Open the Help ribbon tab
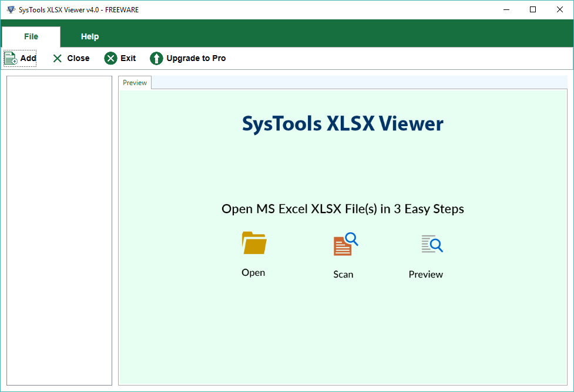Image resolution: width=574 pixels, height=392 pixels. (x=90, y=36)
